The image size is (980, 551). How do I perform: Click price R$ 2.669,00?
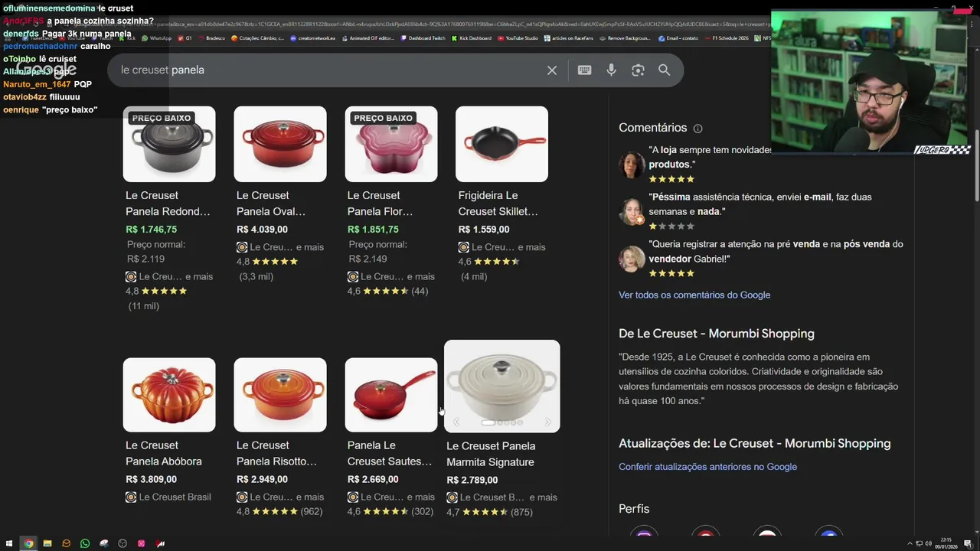373,480
